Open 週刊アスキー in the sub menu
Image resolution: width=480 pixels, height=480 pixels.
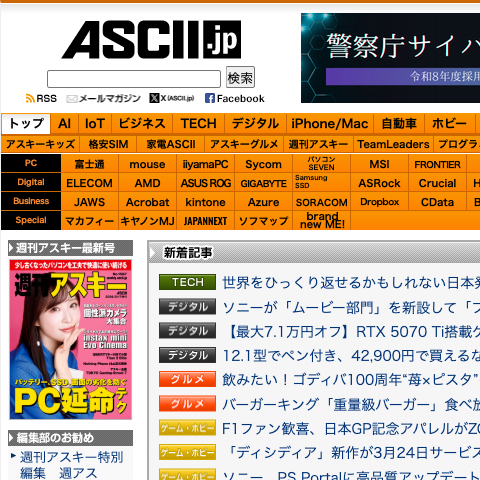click(318, 144)
